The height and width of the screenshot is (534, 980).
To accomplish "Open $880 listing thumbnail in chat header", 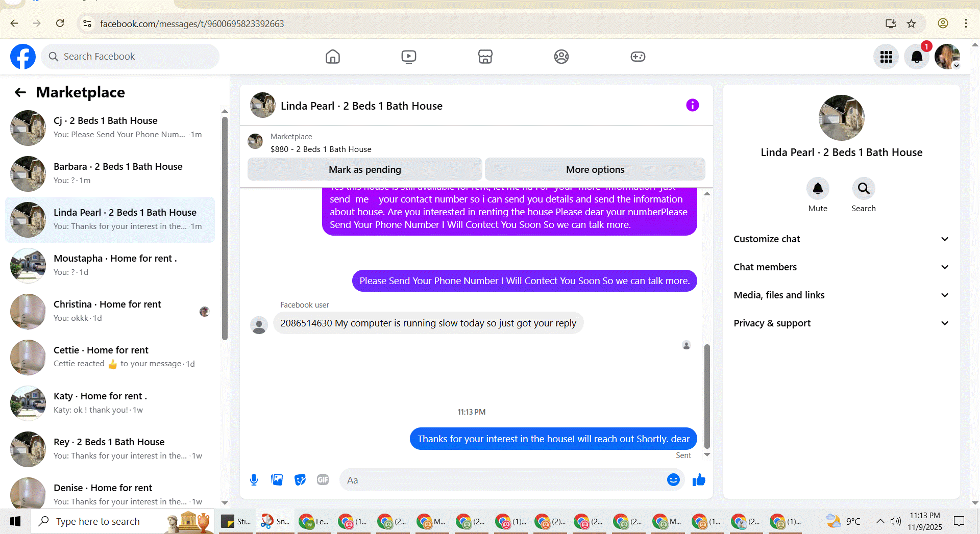I will [255, 141].
